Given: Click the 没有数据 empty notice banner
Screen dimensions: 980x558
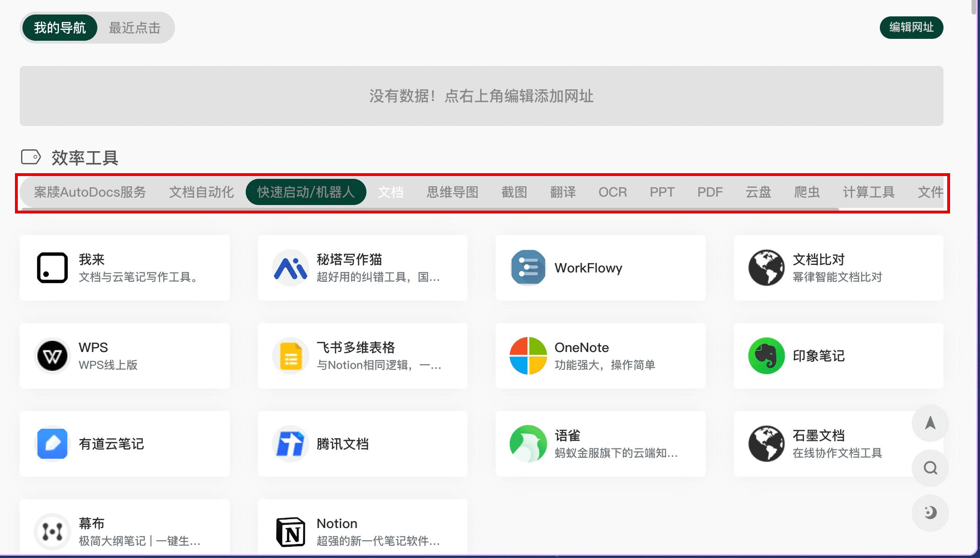Looking at the screenshot, I should (x=482, y=96).
